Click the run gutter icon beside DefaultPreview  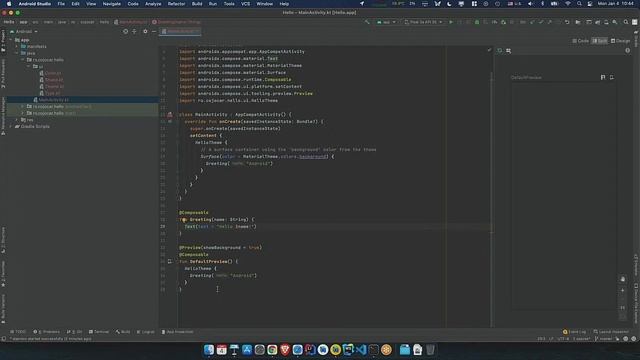pyautogui.click(x=170, y=261)
